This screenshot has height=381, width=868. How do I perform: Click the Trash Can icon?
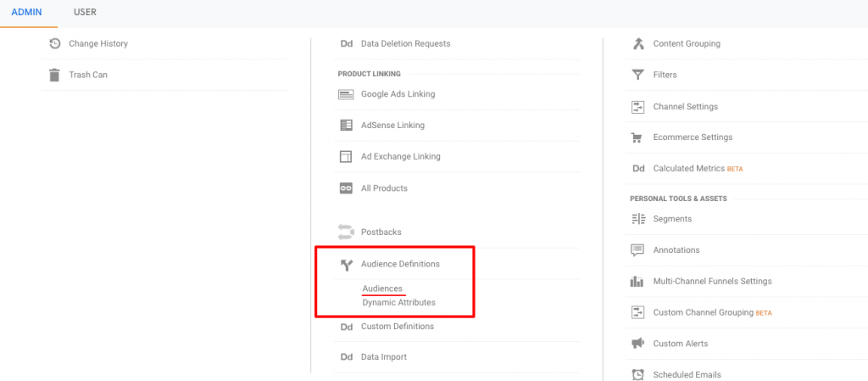pos(54,75)
